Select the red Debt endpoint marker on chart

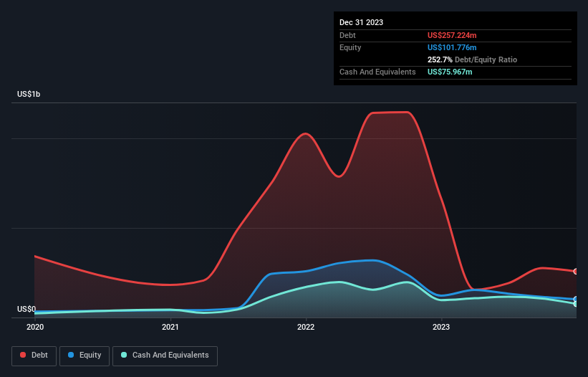[576, 271]
